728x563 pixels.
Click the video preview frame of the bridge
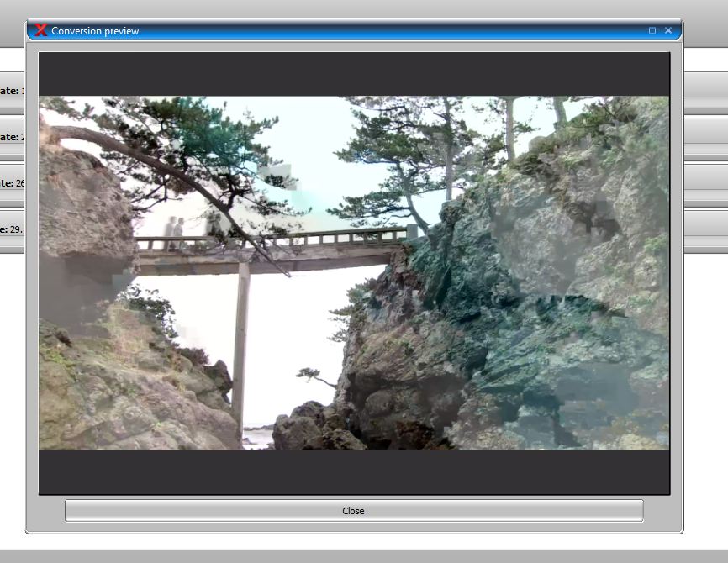click(x=354, y=273)
